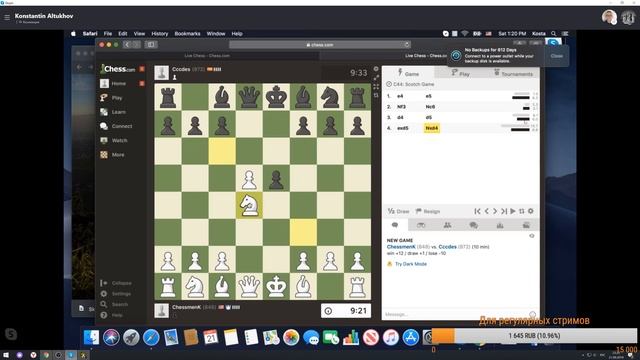
Task: Toggle Safari sidebar button
Action: coord(151,44)
